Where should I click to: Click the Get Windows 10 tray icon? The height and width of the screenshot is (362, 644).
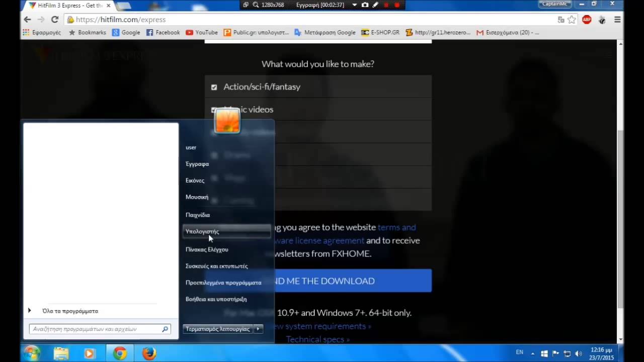pos(544,353)
